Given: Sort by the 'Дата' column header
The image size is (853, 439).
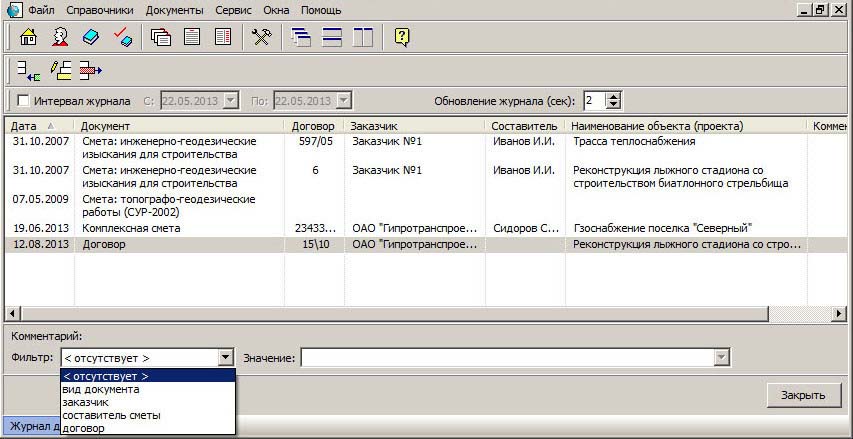Looking at the screenshot, I should (39, 126).
